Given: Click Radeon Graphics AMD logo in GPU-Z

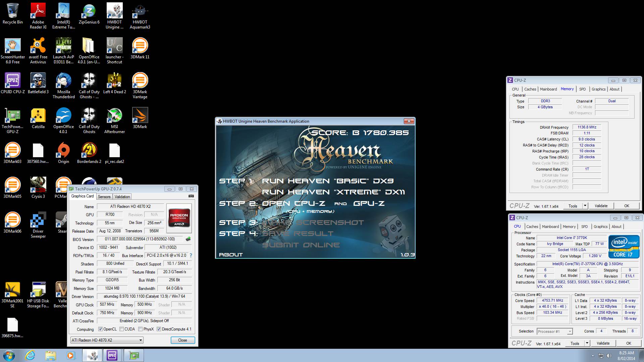Looking at the screenshot, I should [x=179, y=218].
